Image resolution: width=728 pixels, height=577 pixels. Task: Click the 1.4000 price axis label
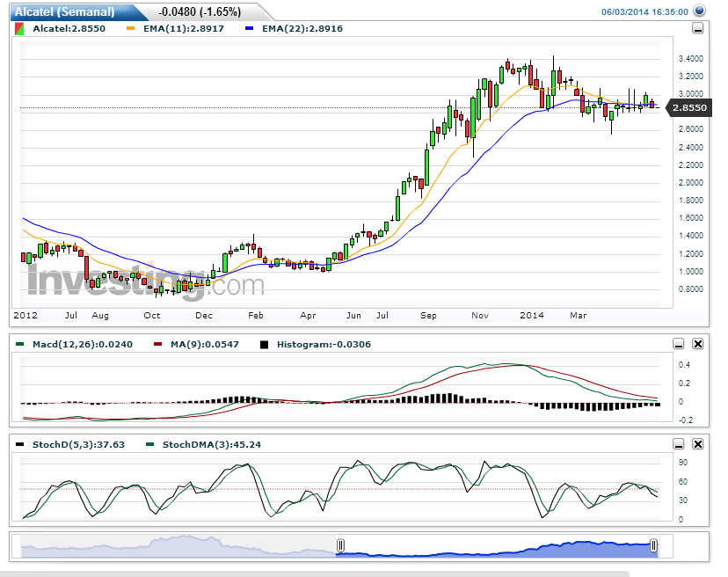click(691, 236)
